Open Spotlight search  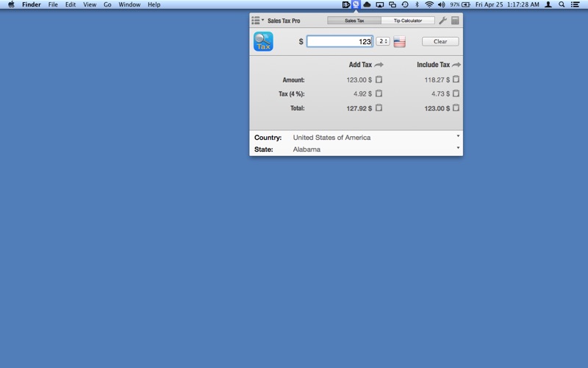click(562, 4)
